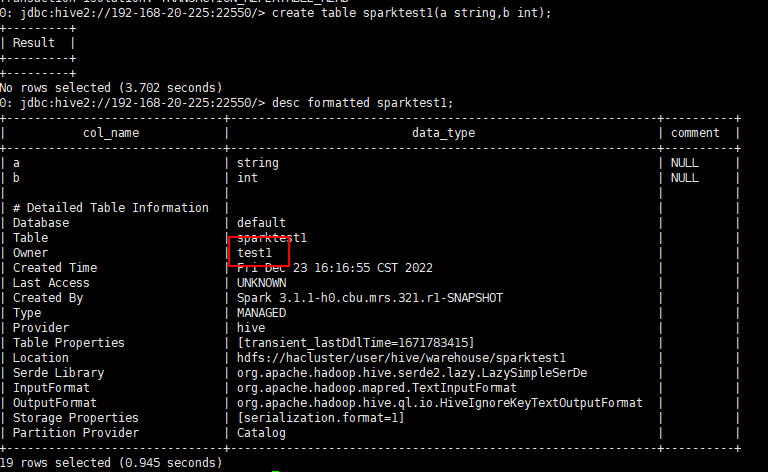Click the Table value sparktest1
The width and height of the screenshot is (768, 472).
272,238
